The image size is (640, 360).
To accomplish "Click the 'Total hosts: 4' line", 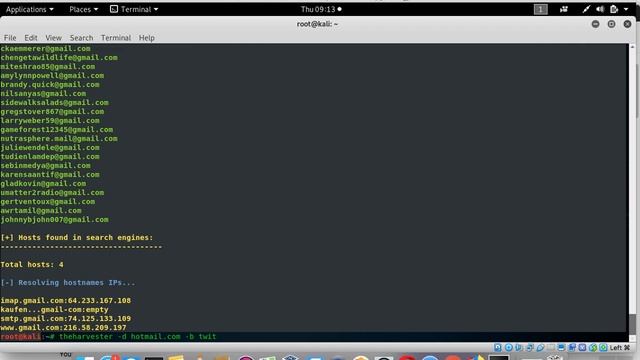I will 32,264.
